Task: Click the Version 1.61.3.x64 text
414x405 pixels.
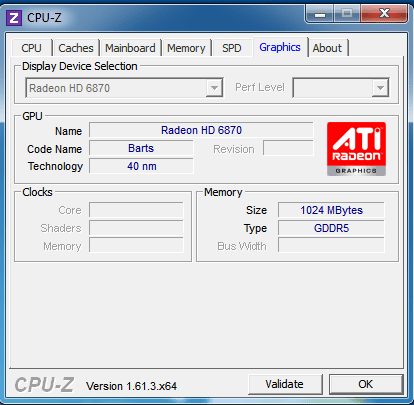Action: coord(131,386)
